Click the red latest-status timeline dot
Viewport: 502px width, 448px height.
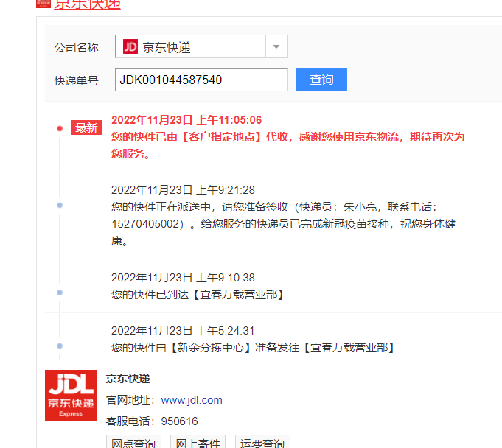pos(60,129)
